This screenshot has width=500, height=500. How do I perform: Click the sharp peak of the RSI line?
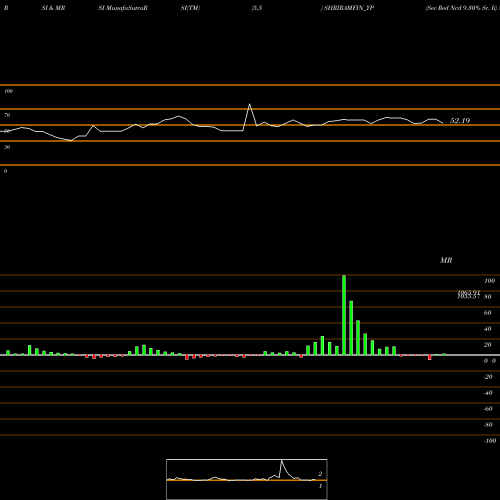[x=249, y=105]
